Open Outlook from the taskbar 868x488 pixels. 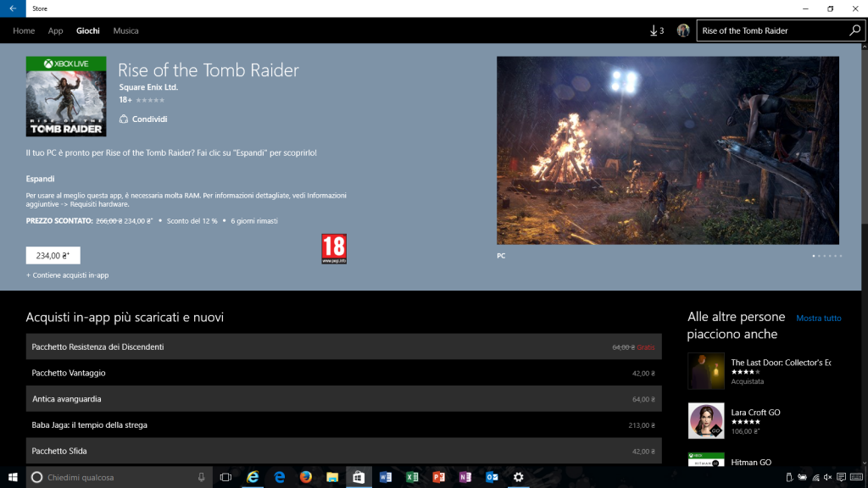pyautogui.click(x=492, y=477)
